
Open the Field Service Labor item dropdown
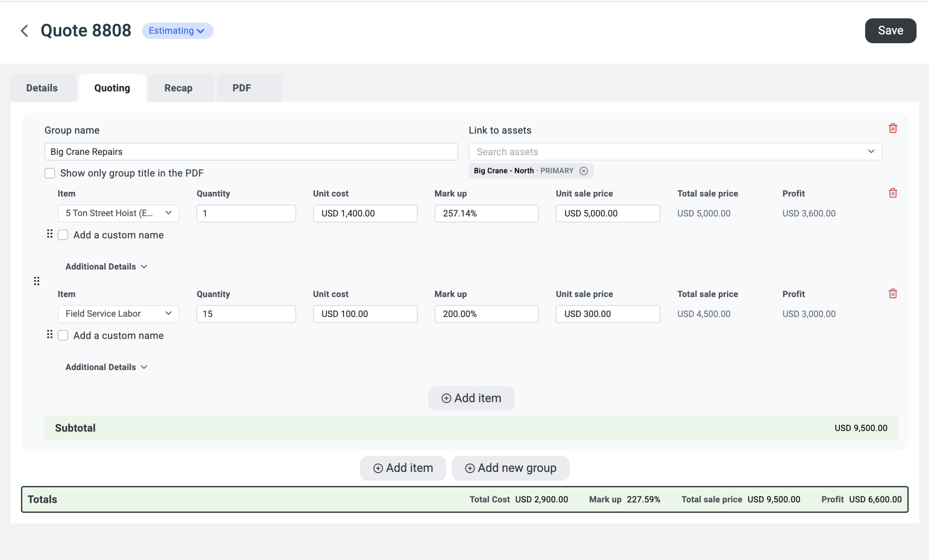118,314
